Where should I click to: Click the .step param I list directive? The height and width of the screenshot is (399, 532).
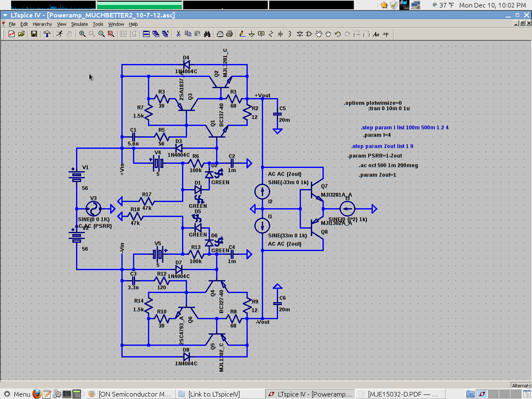(405, 128)
